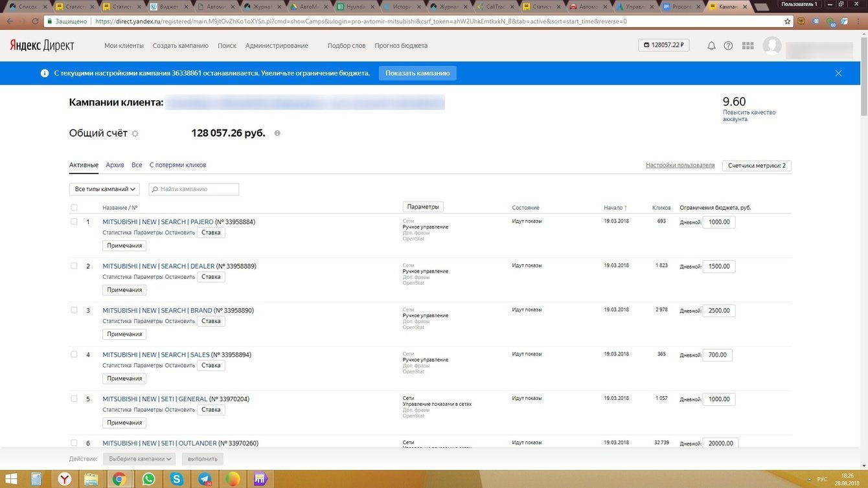Image resolution: width=868 pixels, height=488 pixels.
Task: Click the user avatar icon
Action: (x=771, y=46)
